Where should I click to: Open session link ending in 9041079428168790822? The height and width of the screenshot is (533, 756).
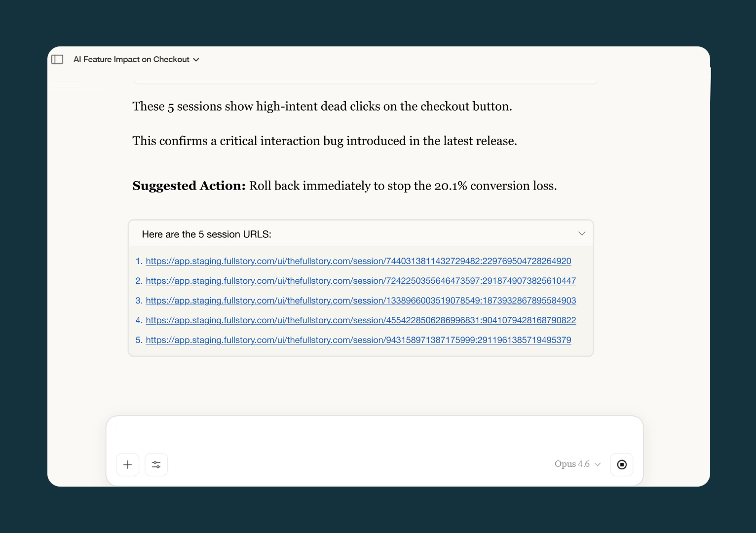361,320
